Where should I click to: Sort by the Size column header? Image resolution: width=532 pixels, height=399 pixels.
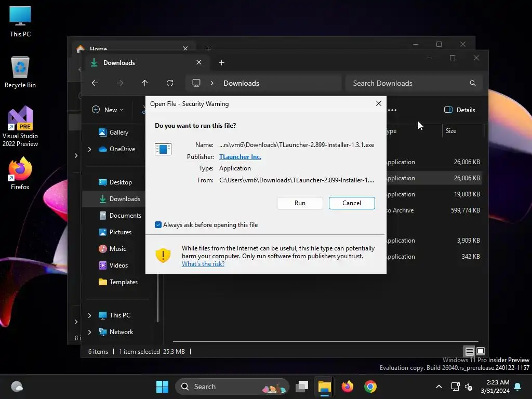coord(463,130)
